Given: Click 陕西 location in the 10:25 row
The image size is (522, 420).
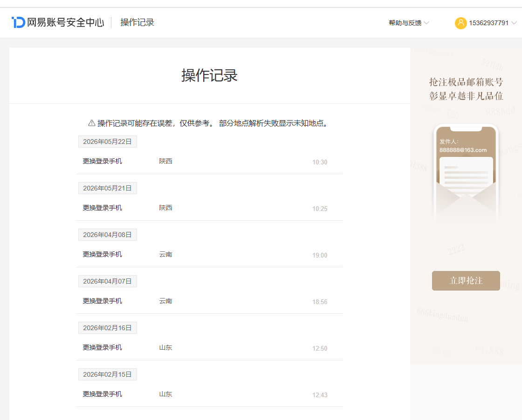Looking at the screenshot, I should pos(165,208).
